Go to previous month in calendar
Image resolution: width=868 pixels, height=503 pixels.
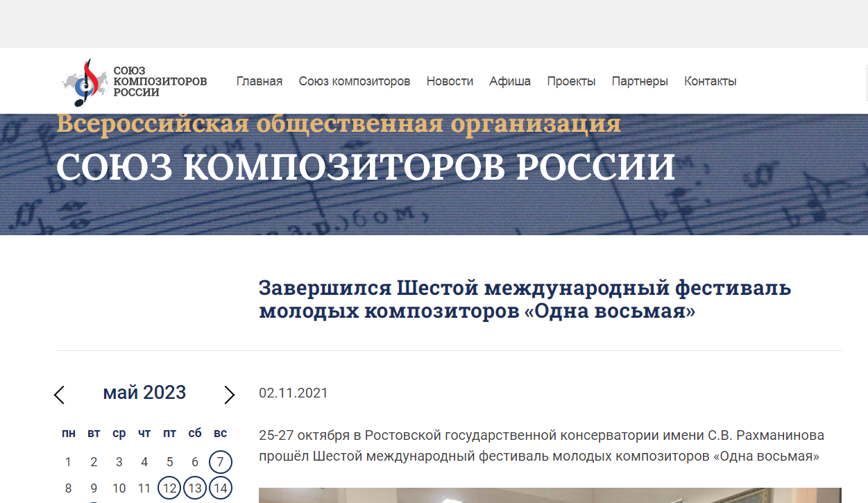pos(59,395)
